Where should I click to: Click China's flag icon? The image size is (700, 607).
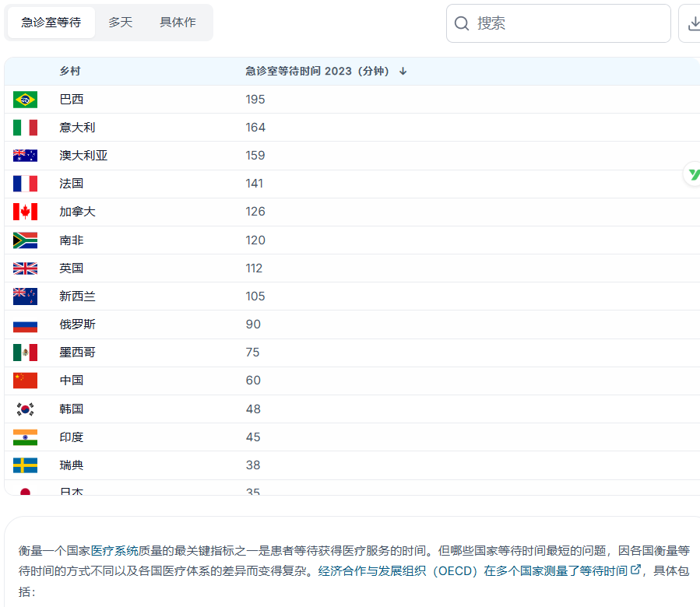coord(23,381)
